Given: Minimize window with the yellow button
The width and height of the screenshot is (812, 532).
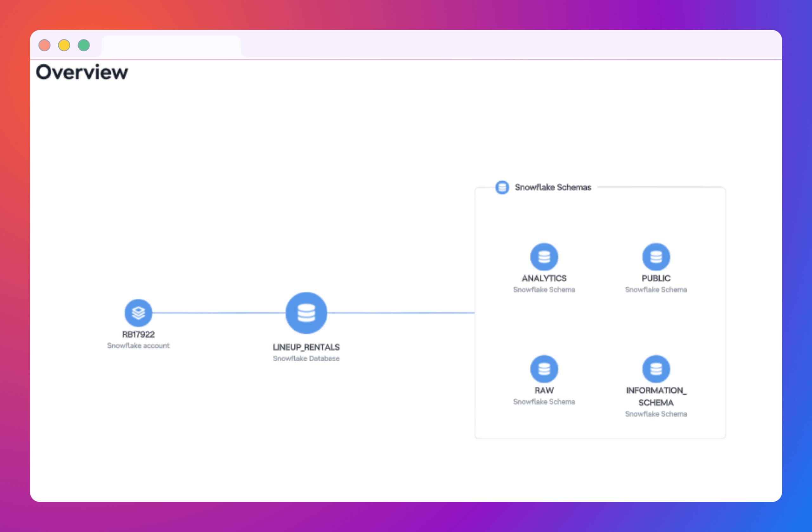Looking at the screenshot, I should point(64,45).
